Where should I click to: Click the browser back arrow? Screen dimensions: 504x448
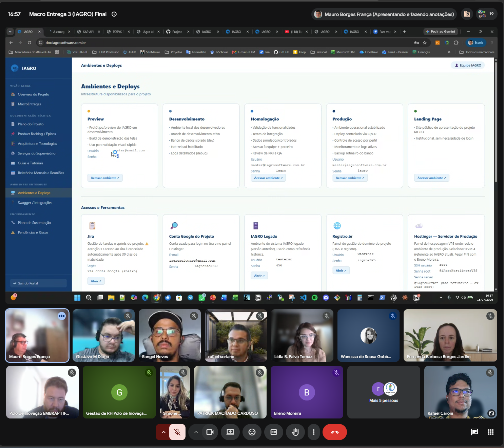[11, 43]
